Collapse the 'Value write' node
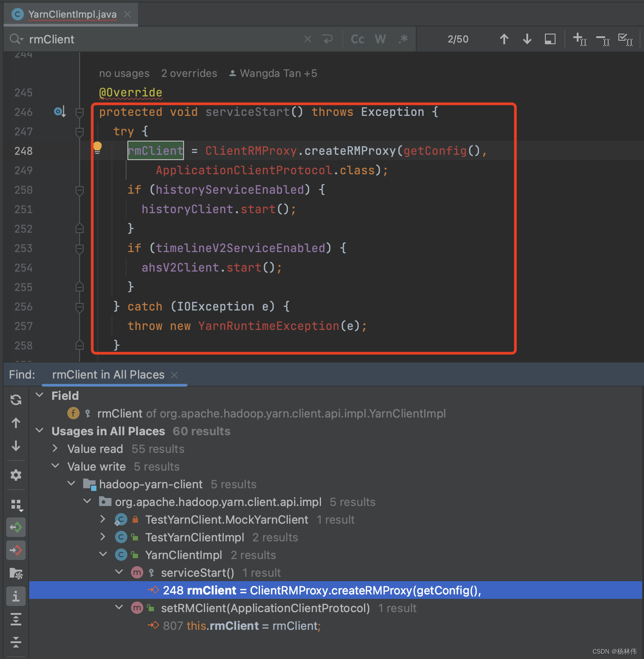 coord(55,466)
